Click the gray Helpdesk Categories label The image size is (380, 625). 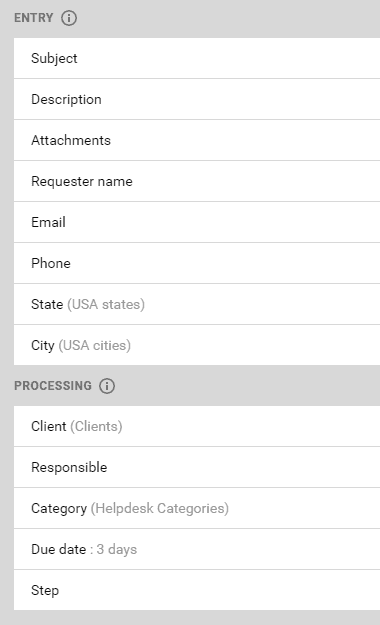[x=159, y=509]
